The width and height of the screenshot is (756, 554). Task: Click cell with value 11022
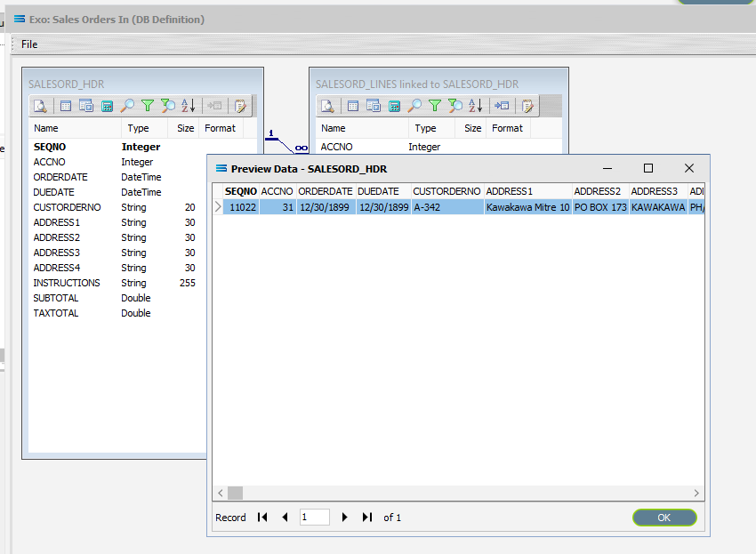pos(241,207)
